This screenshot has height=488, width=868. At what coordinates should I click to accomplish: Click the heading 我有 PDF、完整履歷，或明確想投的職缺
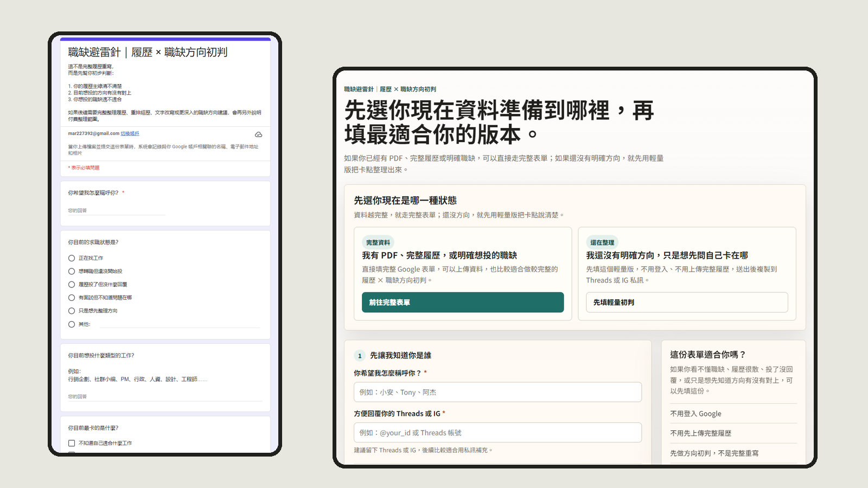[x=439, y=255]
